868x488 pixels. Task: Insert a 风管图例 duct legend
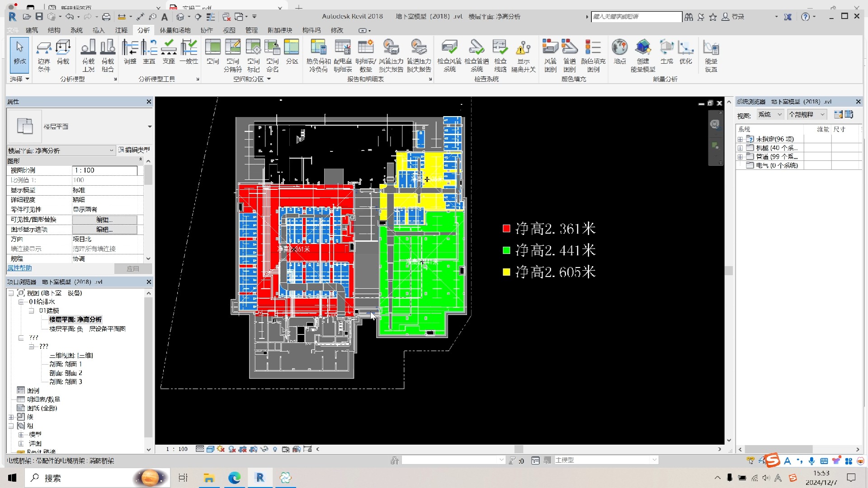click(x=550, y=55)
